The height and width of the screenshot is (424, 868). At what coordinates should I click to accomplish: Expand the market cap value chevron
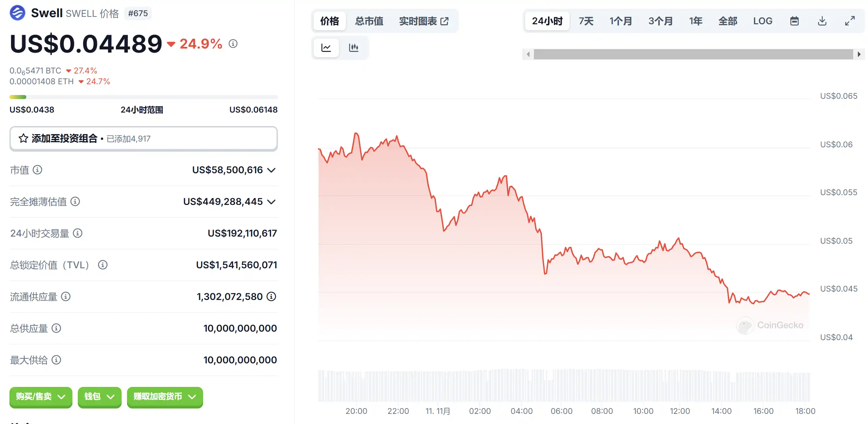pos(271,170)
